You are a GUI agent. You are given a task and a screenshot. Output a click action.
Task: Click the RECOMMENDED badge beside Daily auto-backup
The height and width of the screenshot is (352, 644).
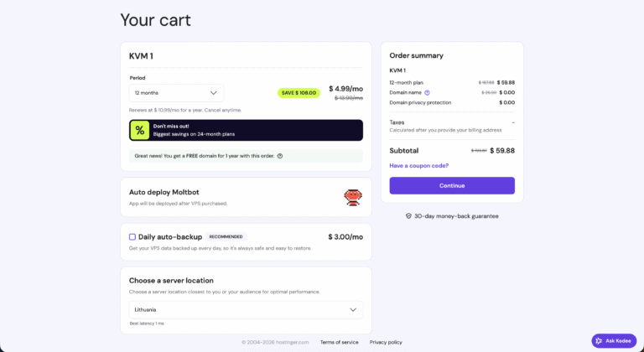click(x=226, y=236)
